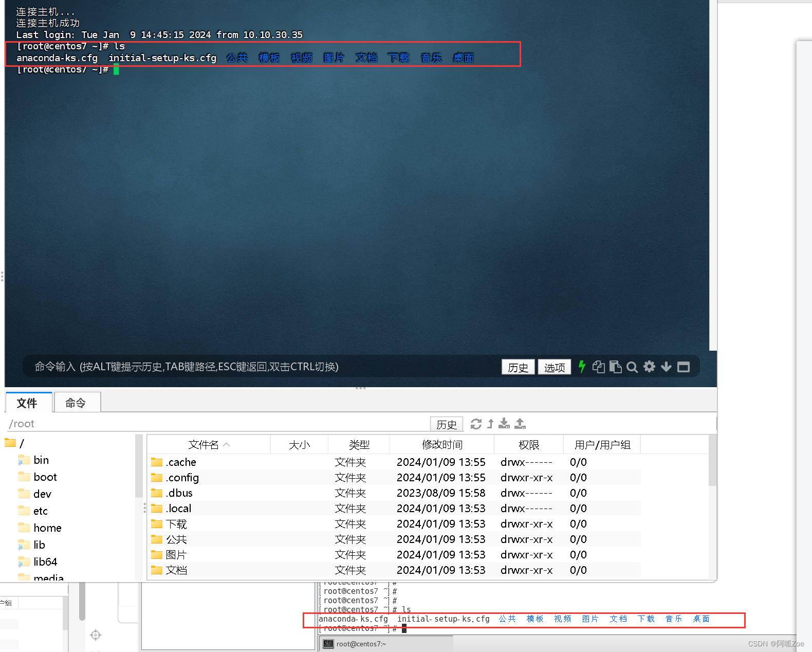Select the 图片 folder row

394,555
